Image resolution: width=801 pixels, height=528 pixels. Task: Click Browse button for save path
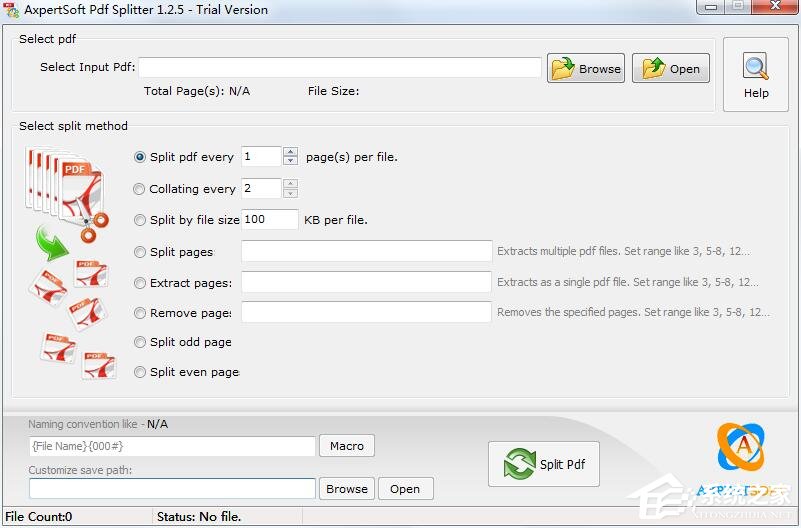tap(347, 489)
